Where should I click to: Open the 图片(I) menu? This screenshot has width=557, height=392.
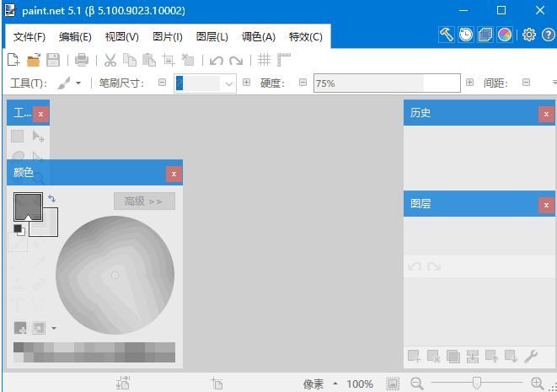(168, 36)
